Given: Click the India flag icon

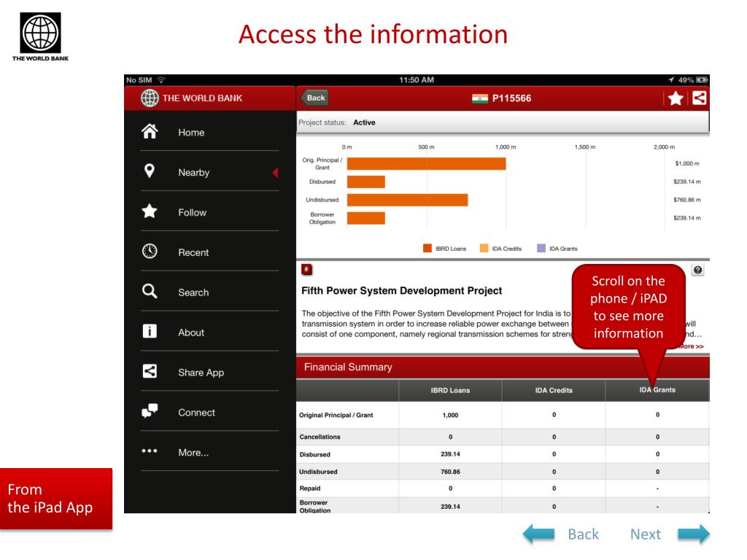Looking at the screenshot, I should coord(480,98).
